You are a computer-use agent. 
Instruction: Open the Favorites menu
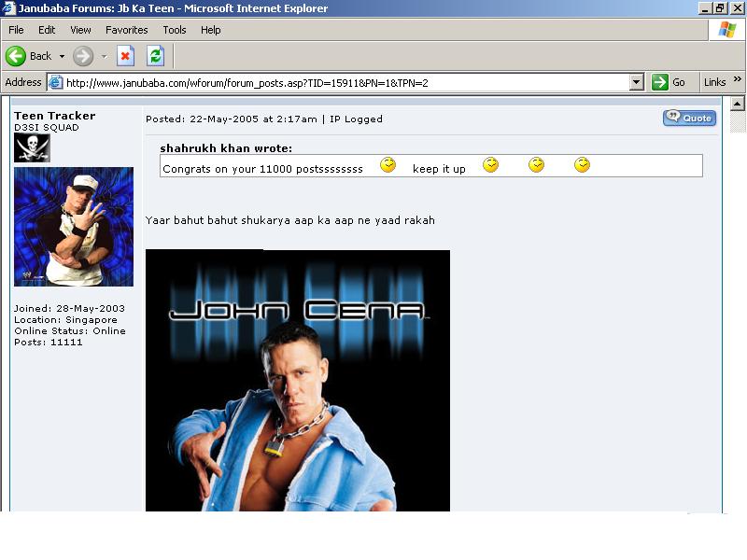127,30
